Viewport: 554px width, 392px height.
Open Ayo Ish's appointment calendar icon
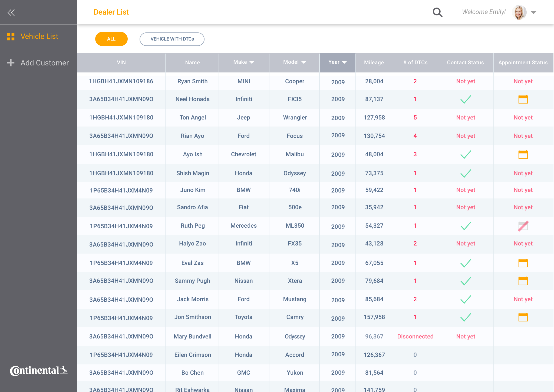[x=523, y=154]
